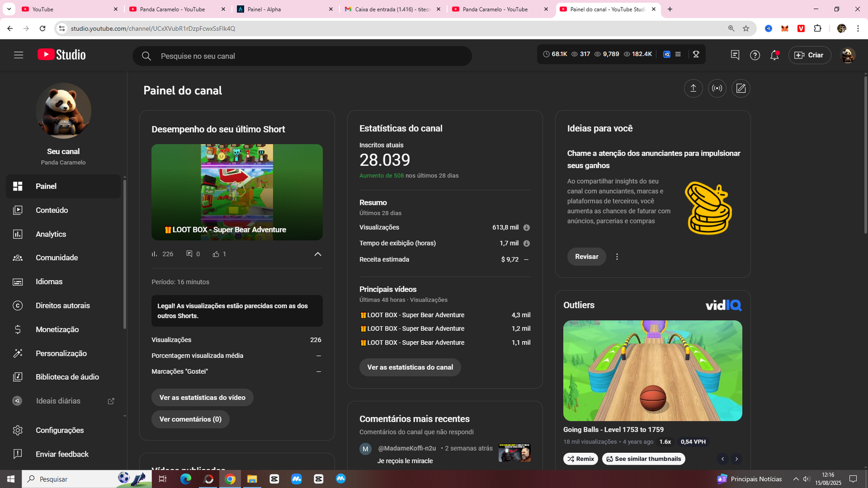Open the Chrome tab search dropdown
This screenshot has height=488, width=868.
pyautogui.click(x=9, y=9)
